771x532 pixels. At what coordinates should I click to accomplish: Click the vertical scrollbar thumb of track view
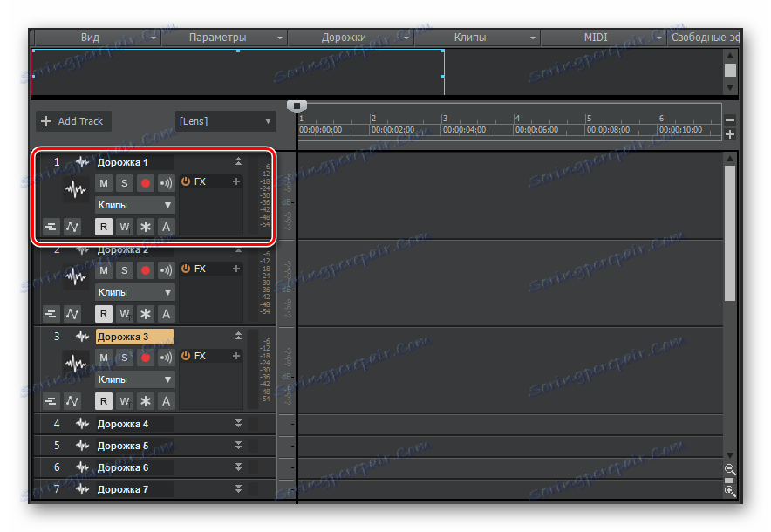pos(730,233)
